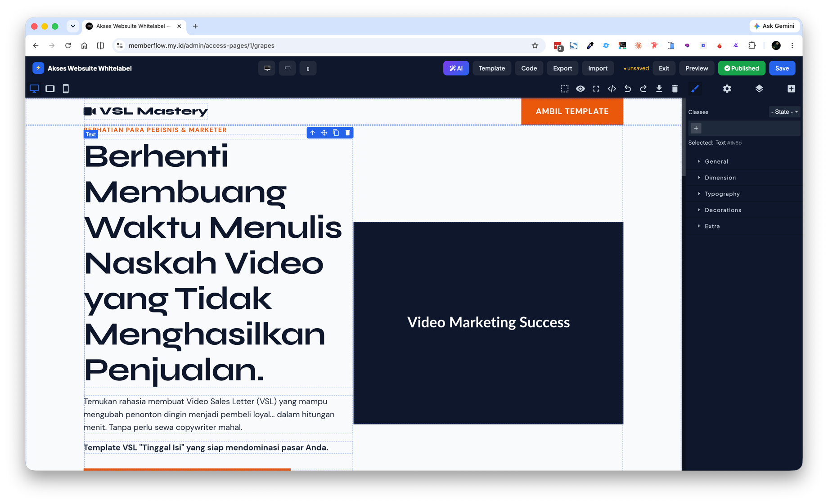The image size is (828, 504).
Task: Reload the page
Action: [68, 45]
